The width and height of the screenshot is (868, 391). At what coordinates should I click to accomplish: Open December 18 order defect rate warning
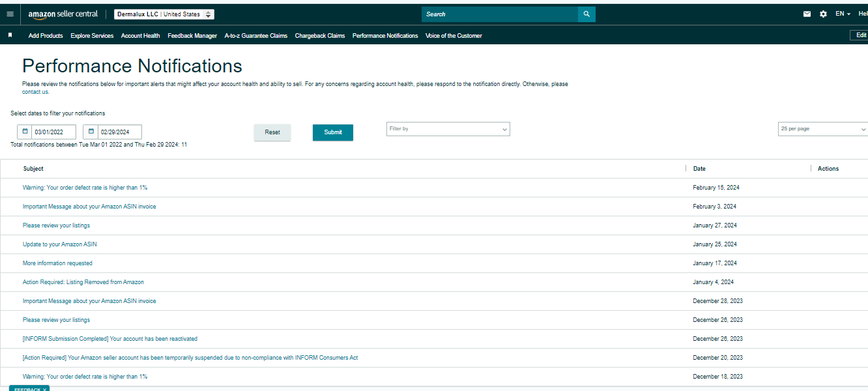click(x=85, y=377)
